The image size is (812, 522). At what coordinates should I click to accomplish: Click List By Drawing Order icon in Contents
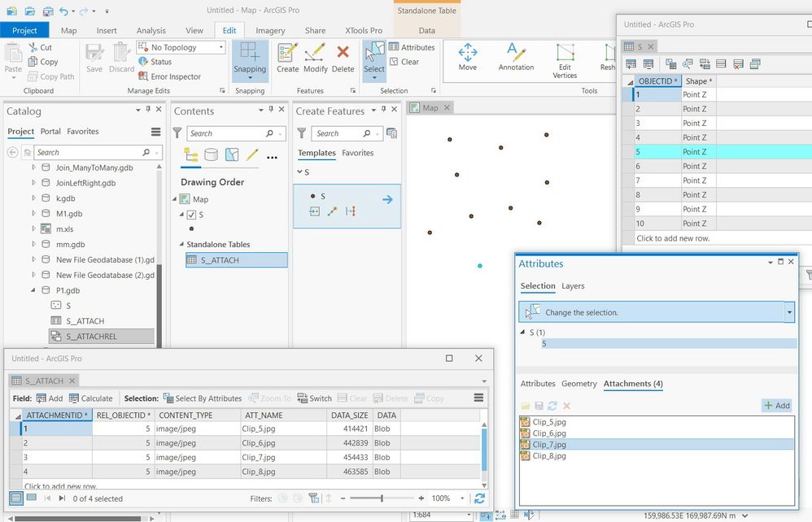(190, 154)
